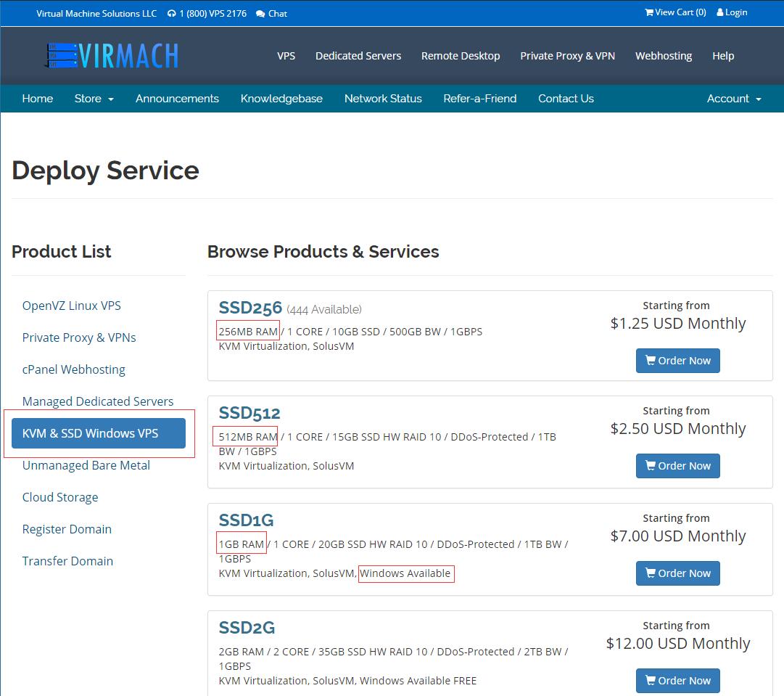Click the cart icon on SSD2G Order Now button
This screenshot has width=784, height=696.
(x=651, y=680)
